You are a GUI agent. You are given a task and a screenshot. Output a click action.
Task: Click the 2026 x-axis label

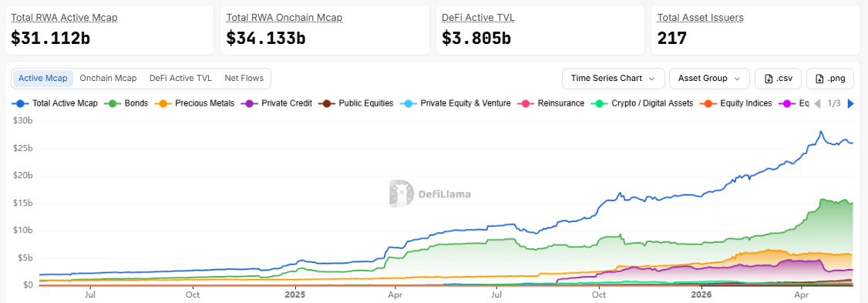coord(701,296)
